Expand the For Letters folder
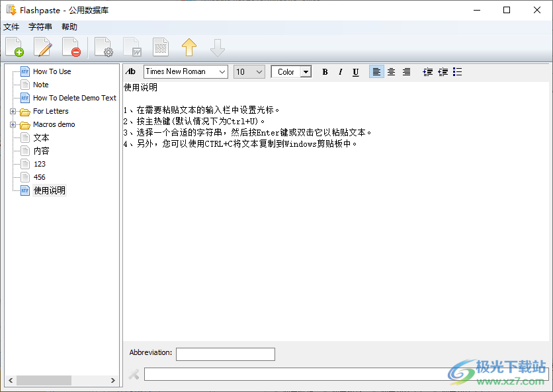Image resolution: width=553 pixels, height=392 pixels. pos(14,111)
